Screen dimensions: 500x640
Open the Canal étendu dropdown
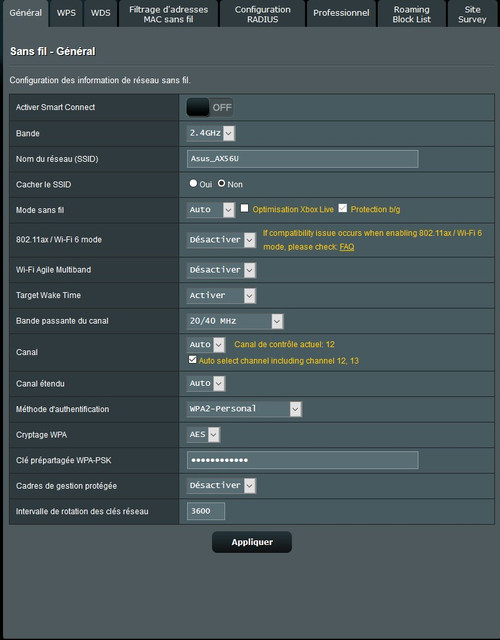pyautogui.click(x=206, y=383)
